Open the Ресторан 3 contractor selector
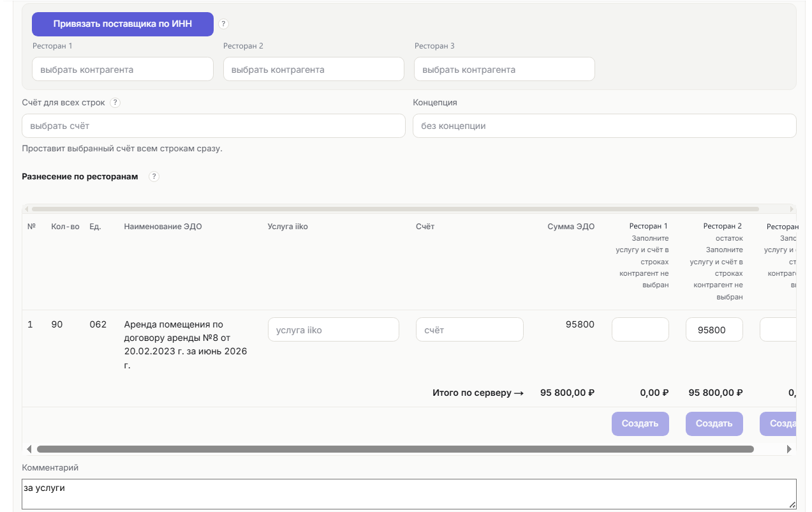This screenshot has height=512, width=812. [505, 69]
